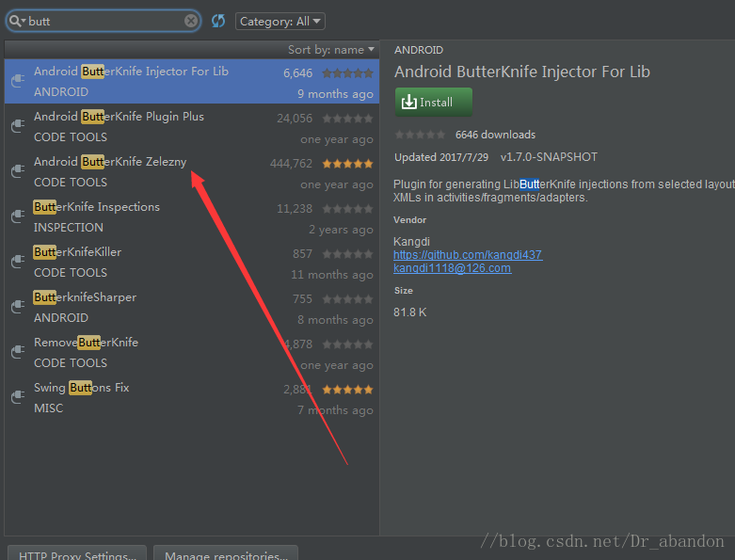Click the 444,762 downloads count
Image resolution: width=735 pixels, height=560 pixels.
coord(291,164)
